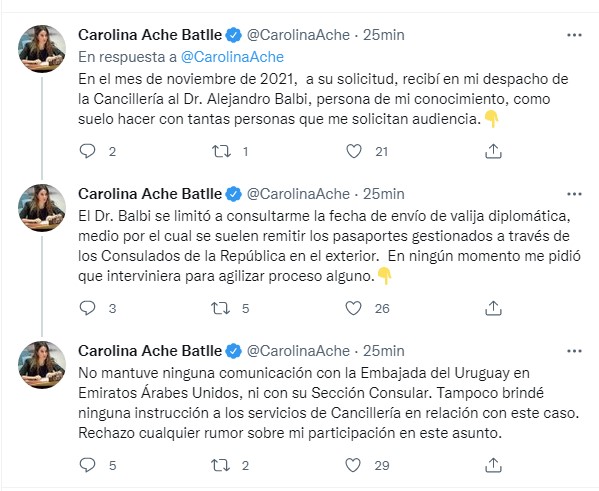Reply to the Embajada del Uruguay tweet
This screenshot has width=599, height=491.
pos(87,465)
